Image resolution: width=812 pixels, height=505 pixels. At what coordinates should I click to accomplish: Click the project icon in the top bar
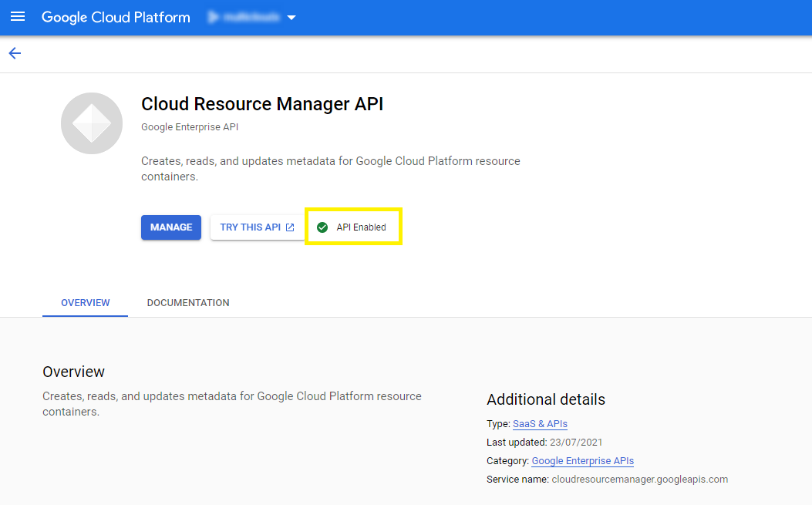[214, 17]
